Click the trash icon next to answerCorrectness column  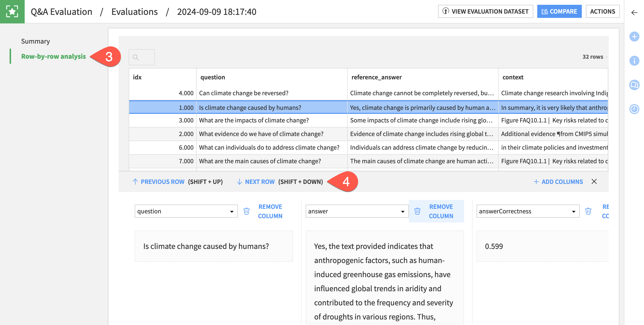pos(588,211)
